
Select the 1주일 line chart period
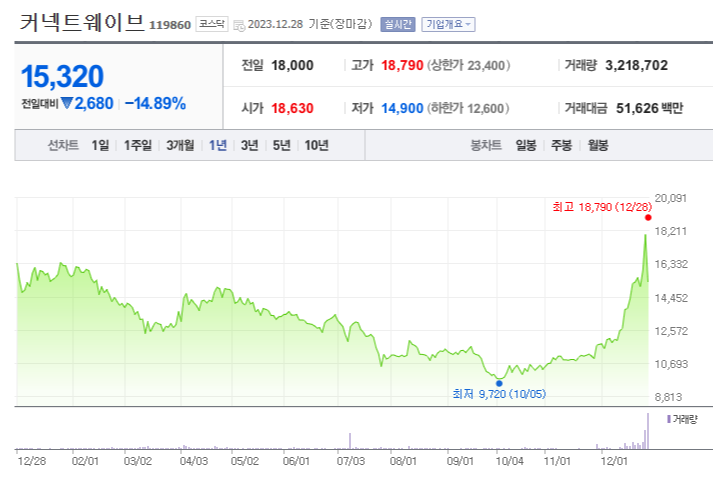(x=138, y=145)
